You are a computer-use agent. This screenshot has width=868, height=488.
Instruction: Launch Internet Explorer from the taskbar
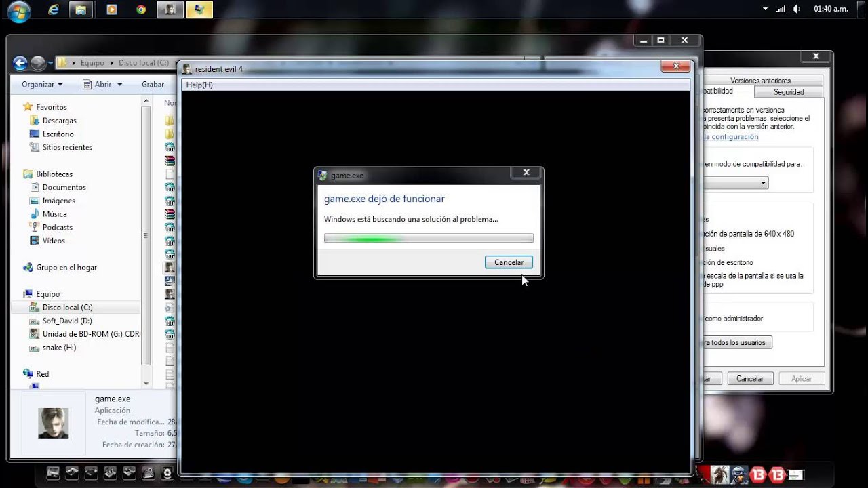click(x=54, y=9)
